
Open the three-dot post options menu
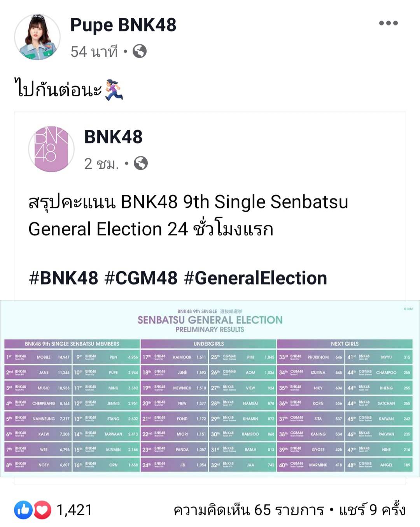pyautogui.click(x=388, y=23)
